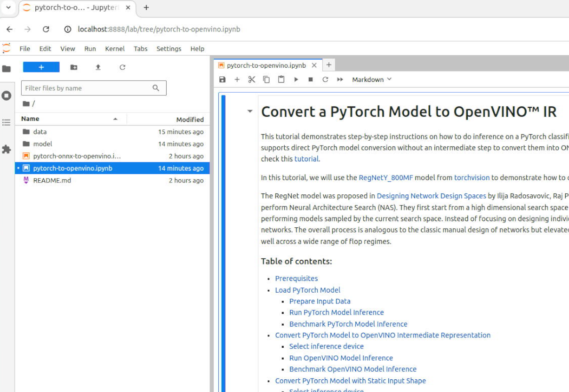
Task: Click the browser forward arrow
Action: coord(28,29)
